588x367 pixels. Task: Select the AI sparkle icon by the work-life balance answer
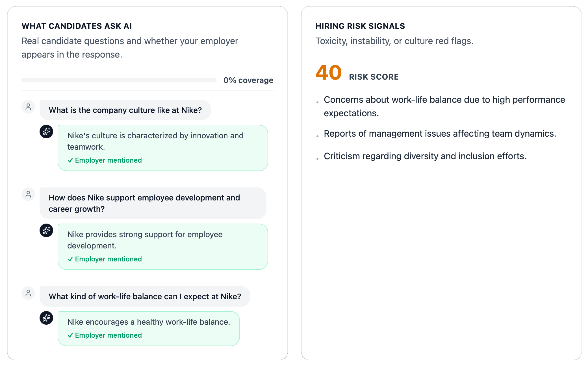(46, 318)
